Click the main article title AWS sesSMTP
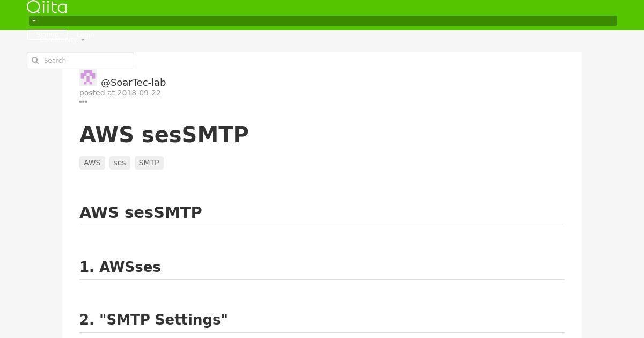Viewport: 644px width, 338px height. click(164, 135)
